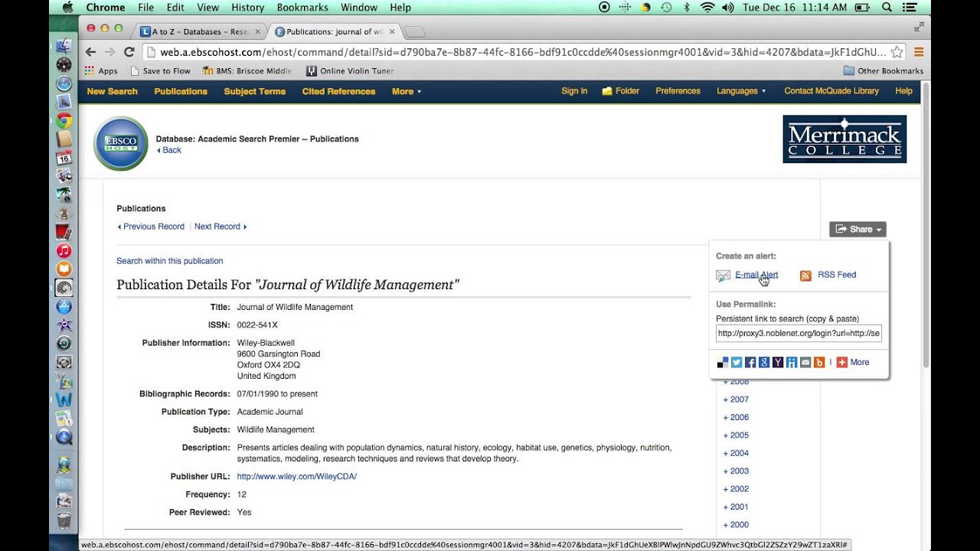980x551 pixels.
Task: Expand the 2004 issues list
Action: click(736, 453)
